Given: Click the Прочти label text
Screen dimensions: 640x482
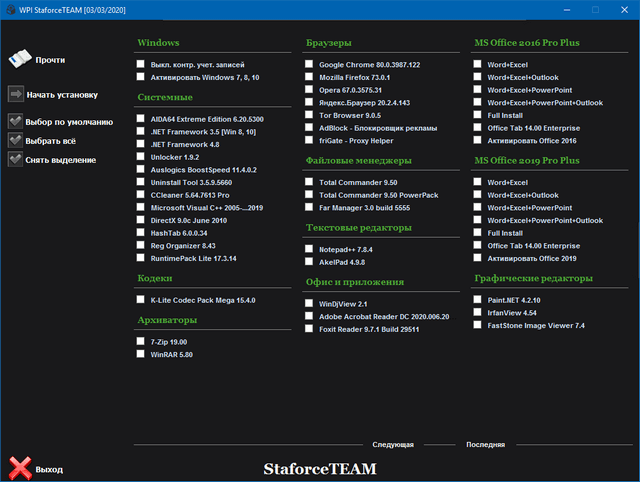Looking at the screenshot, I should (x=50, y=60).
